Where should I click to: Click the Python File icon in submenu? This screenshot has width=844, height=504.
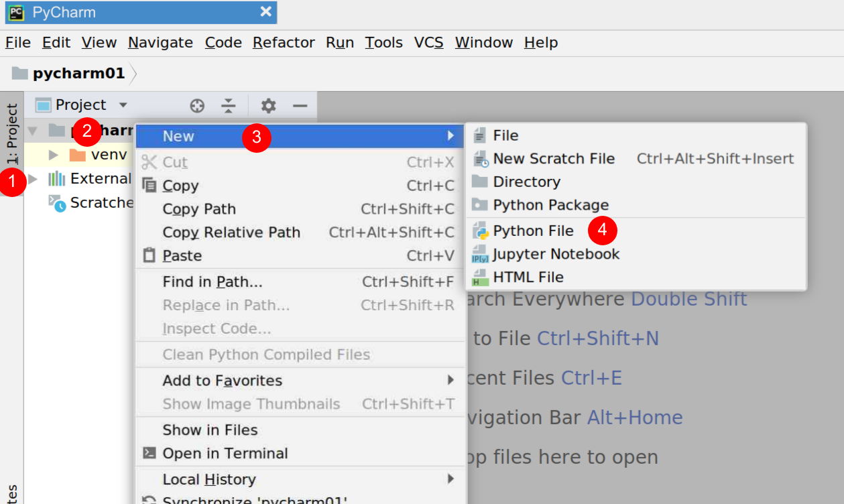click(x=480, y=231)
